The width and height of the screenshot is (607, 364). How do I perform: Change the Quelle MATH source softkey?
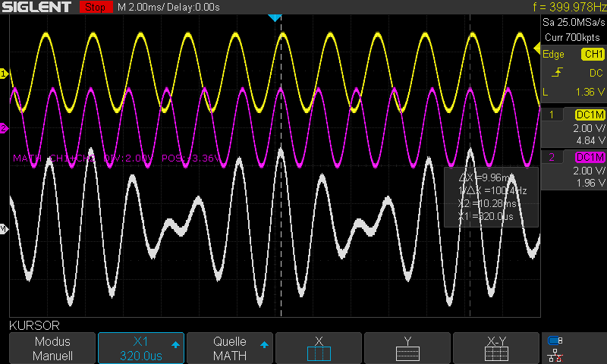click(x=230, y=348)
